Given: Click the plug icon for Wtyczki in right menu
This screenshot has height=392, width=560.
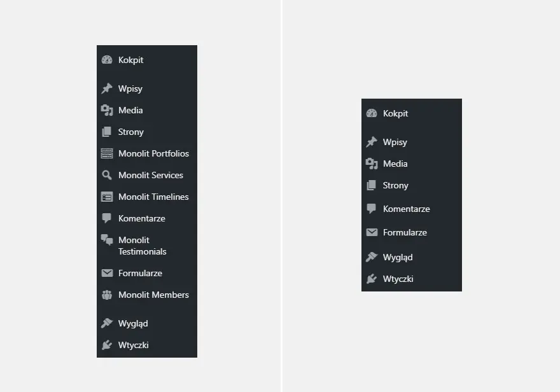Looking at the screenshot, I should click(x=372, y=279).
